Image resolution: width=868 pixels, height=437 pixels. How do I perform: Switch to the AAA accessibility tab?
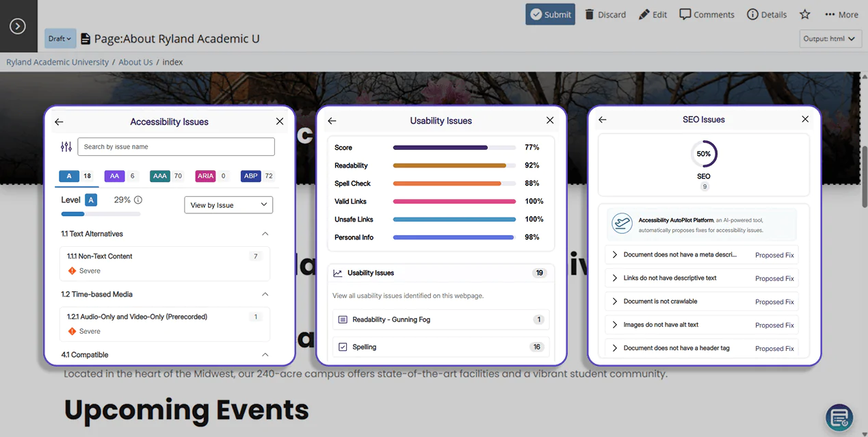(160, 176)
